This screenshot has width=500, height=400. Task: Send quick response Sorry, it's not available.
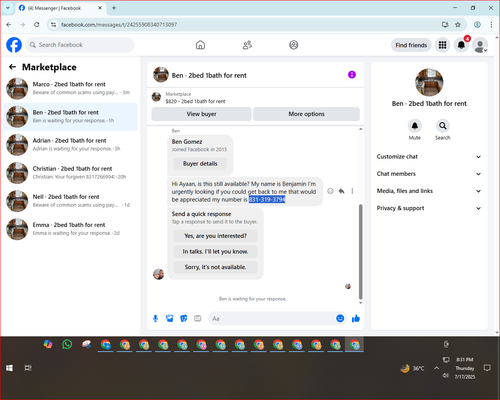(215, 267)
